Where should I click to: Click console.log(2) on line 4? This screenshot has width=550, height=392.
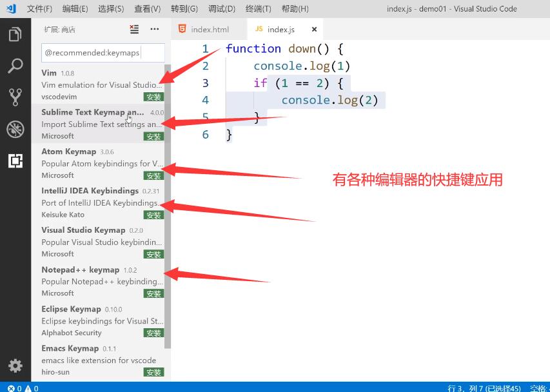329,101
